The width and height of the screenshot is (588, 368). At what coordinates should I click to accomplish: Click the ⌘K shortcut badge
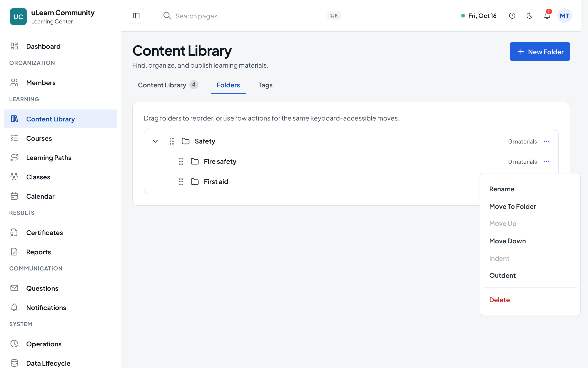[334, 16]
